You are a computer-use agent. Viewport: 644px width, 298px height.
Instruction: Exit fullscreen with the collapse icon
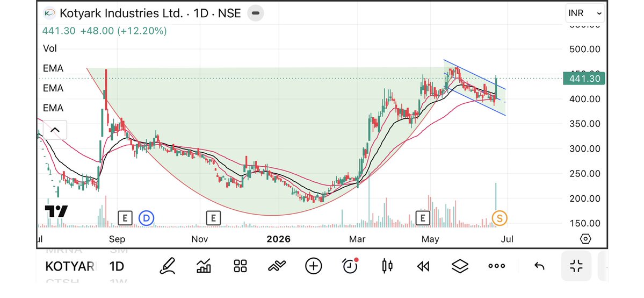tap(576, 266)
